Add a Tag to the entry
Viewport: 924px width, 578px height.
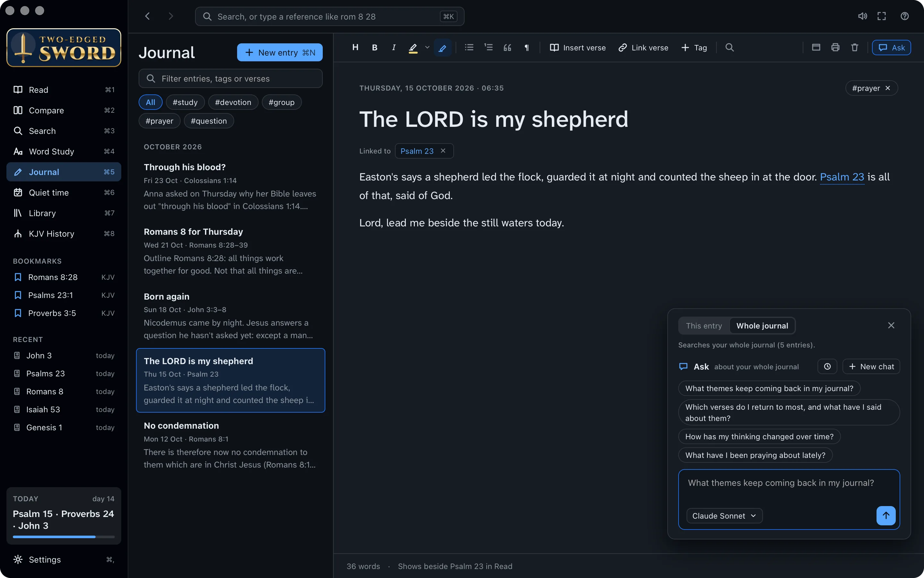click(694, 48)
